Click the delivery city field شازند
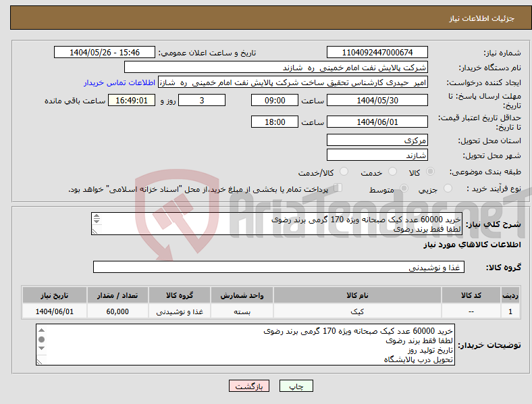532x404 pixels. 377,155
